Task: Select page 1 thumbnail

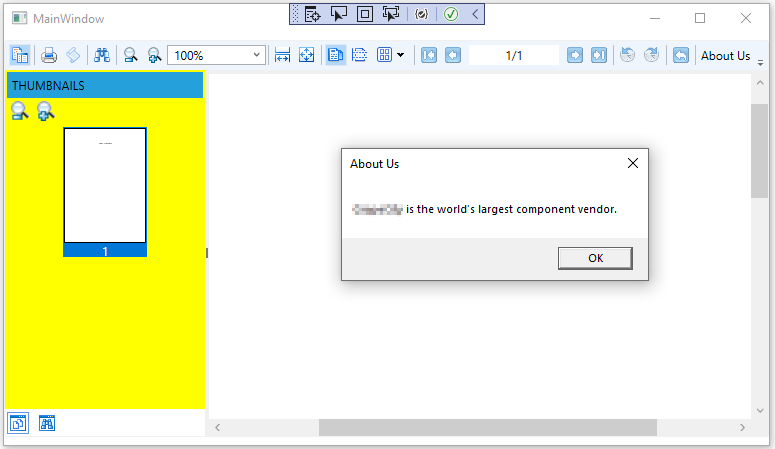Action: click(x=105, y=192)
